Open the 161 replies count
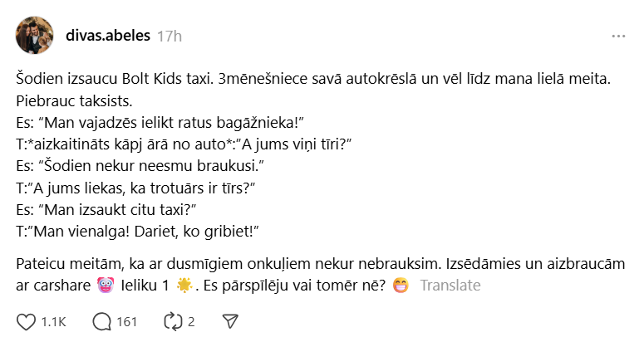Screen dimensions: 644x337 coord(126,321)
